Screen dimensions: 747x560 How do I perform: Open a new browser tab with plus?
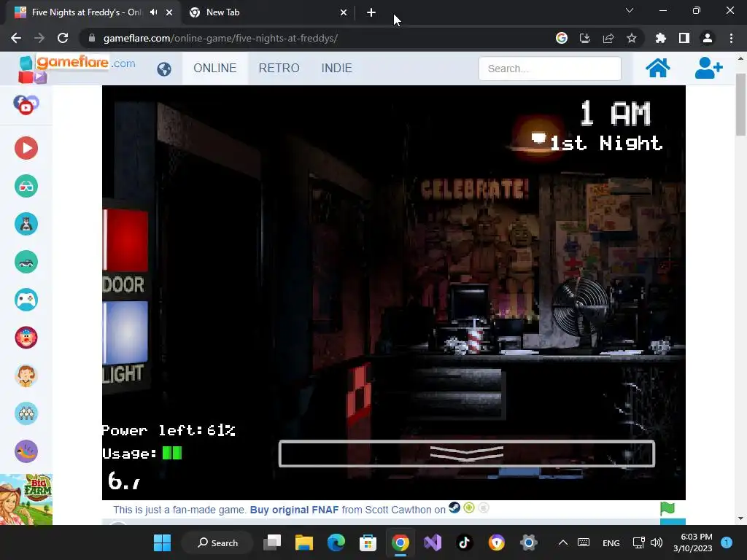pyautogui.click(x=371, y=12)
